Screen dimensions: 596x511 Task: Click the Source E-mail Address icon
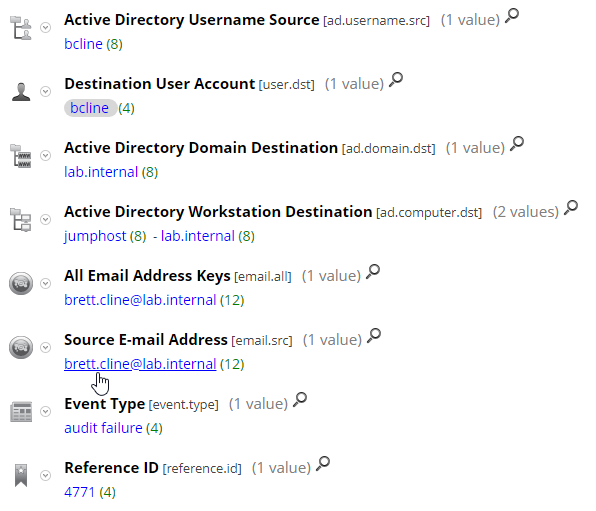pyautogui.click(x=21, y=347)
